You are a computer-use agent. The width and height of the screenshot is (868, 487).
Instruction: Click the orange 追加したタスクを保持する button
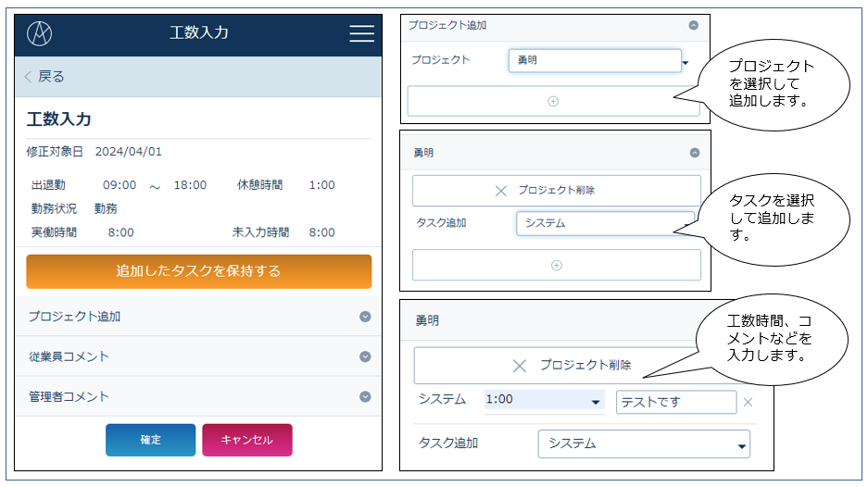[x=198, y=271]
